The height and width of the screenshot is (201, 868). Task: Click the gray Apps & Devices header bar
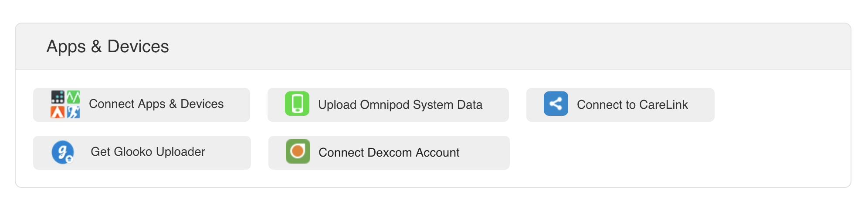pos(433,46)
